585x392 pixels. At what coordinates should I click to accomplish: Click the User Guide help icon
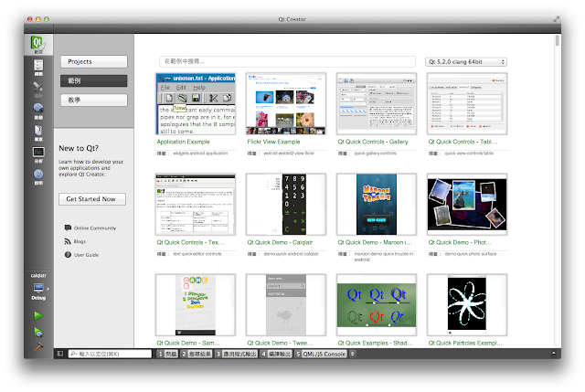point(68,255)
